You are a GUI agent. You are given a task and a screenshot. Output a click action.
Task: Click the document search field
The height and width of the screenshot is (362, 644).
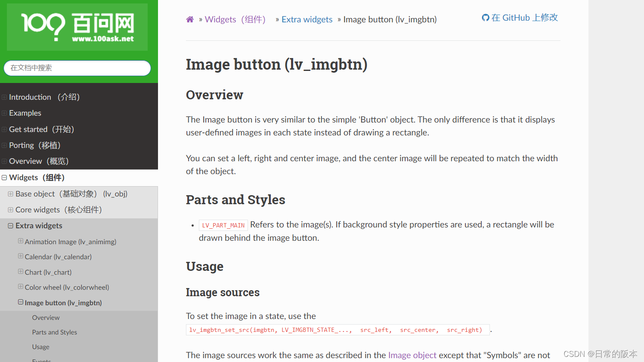77,68
